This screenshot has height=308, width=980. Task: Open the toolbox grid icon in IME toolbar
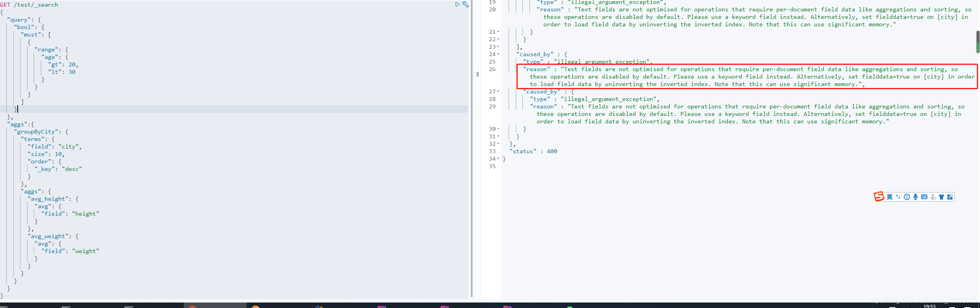[x=950, y=197]
